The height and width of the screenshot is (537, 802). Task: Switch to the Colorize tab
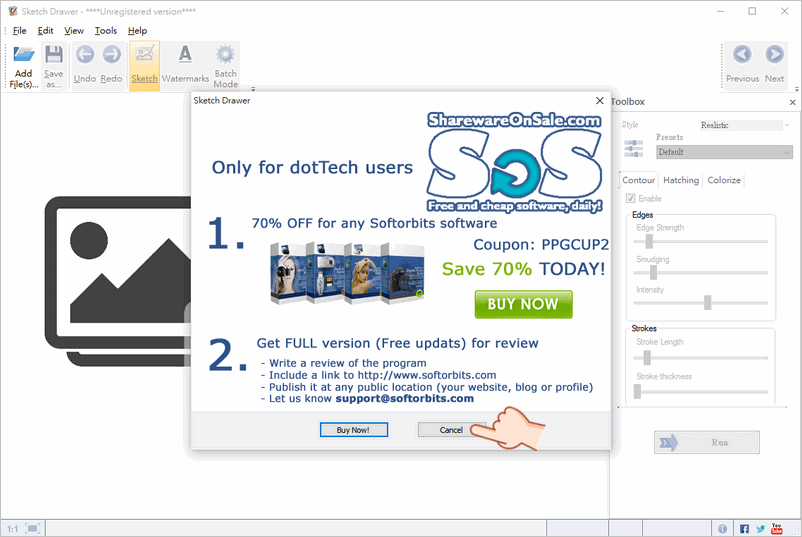pos(724,180)
